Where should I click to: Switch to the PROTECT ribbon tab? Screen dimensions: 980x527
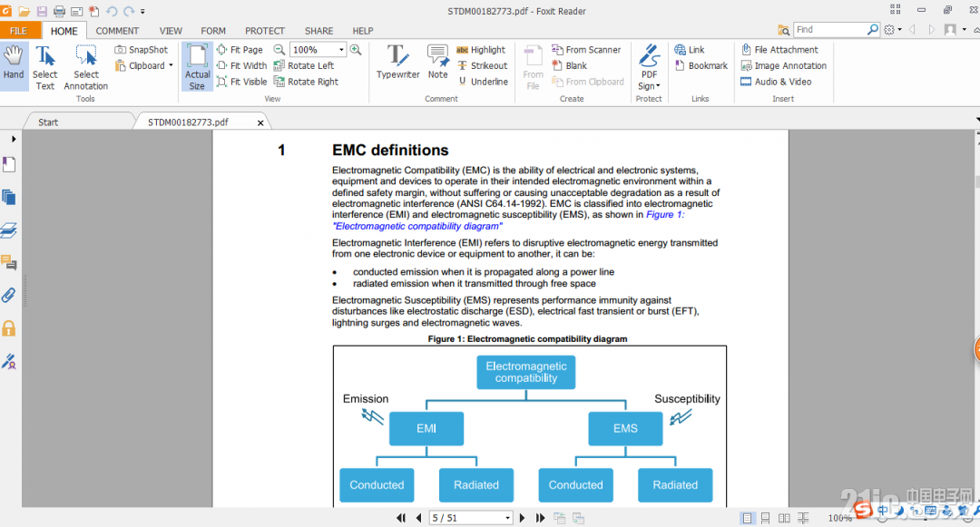click(264, 31)
